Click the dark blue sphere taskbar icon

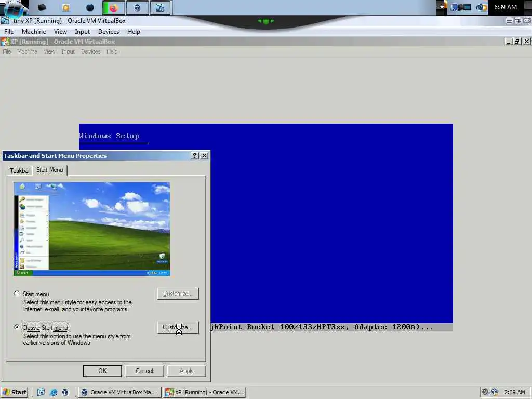(90, 7)
